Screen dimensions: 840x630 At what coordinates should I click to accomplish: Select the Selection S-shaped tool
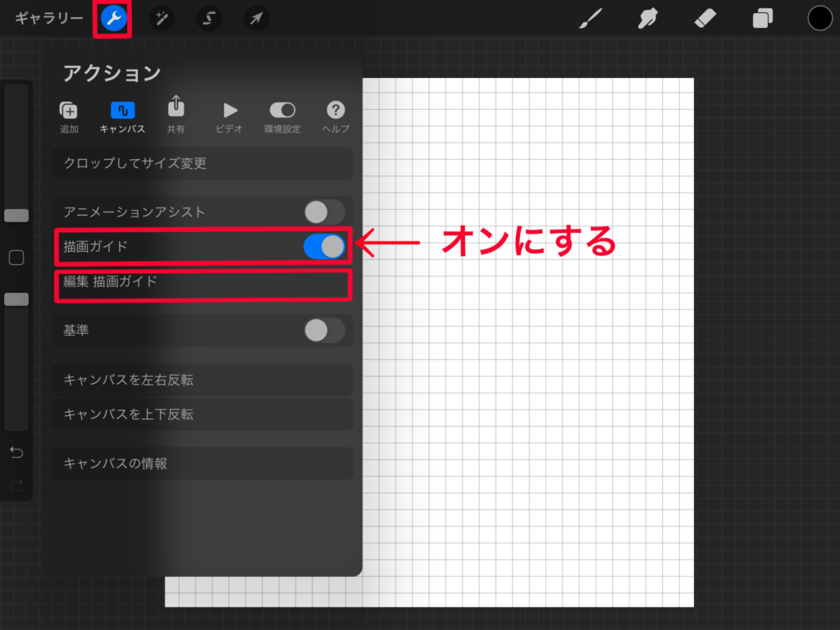click(209, 19)
